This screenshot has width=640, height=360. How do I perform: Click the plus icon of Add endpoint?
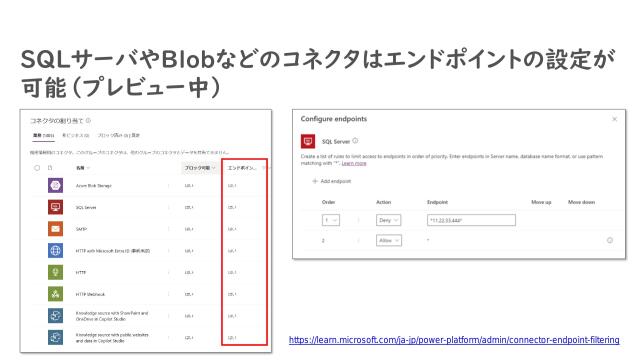coord(315,181)
